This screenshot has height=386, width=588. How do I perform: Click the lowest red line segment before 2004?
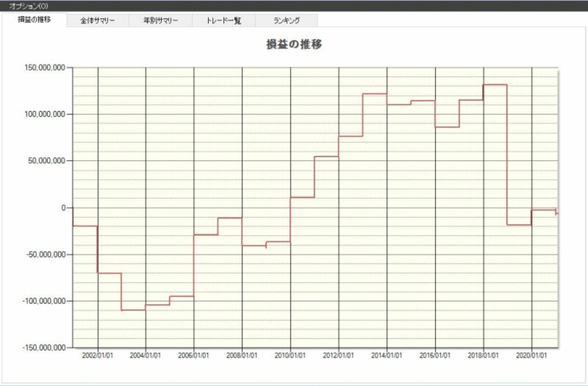click(133, 310)
